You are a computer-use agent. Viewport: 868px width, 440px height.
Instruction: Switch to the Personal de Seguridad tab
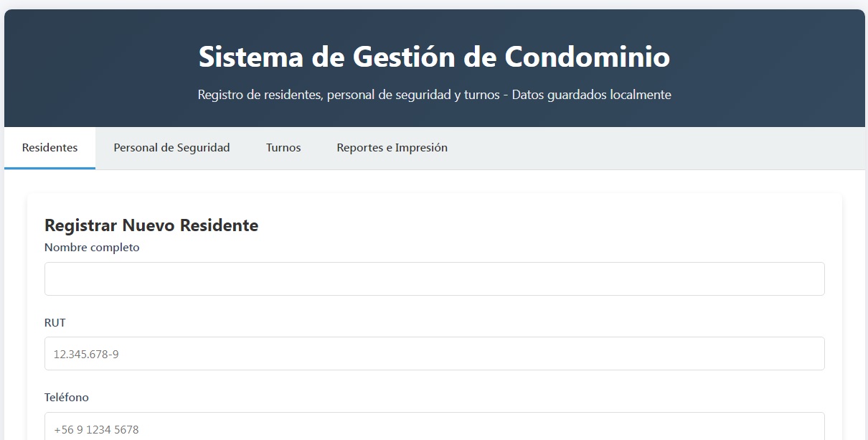pos(171,148)
